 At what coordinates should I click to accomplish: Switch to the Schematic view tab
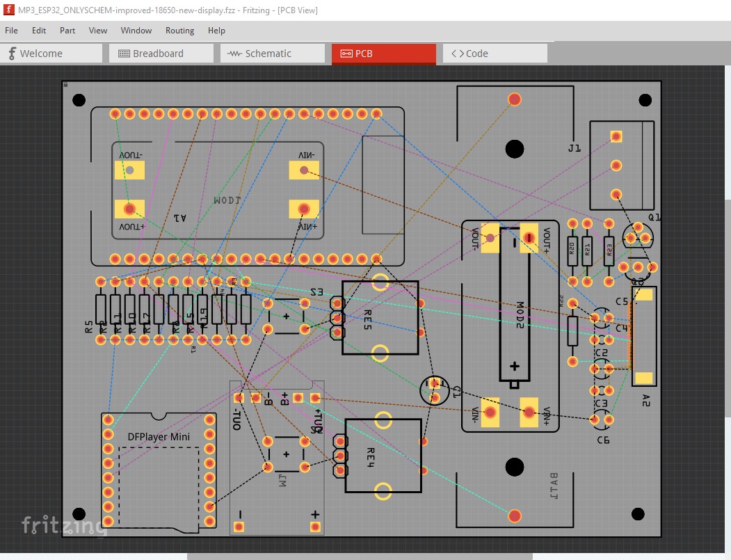[x=271, y=54]
